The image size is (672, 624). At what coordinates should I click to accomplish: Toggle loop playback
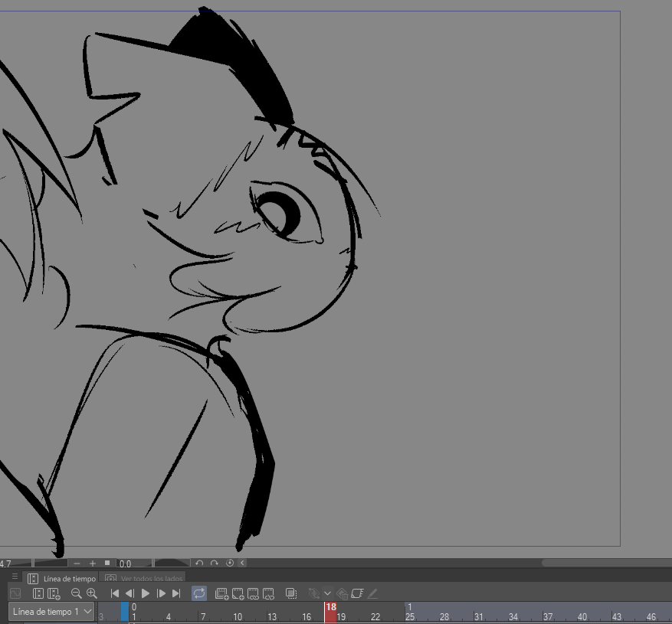(199, 593)
